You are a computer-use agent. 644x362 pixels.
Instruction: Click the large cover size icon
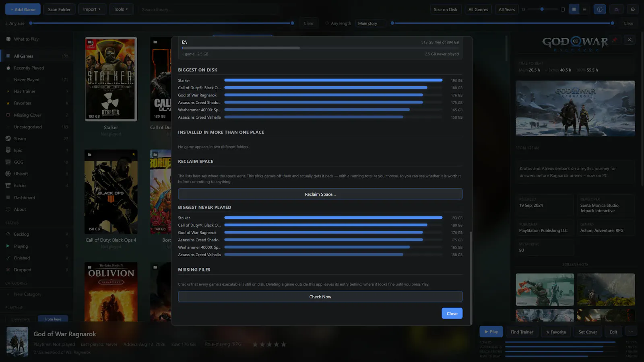563,9
